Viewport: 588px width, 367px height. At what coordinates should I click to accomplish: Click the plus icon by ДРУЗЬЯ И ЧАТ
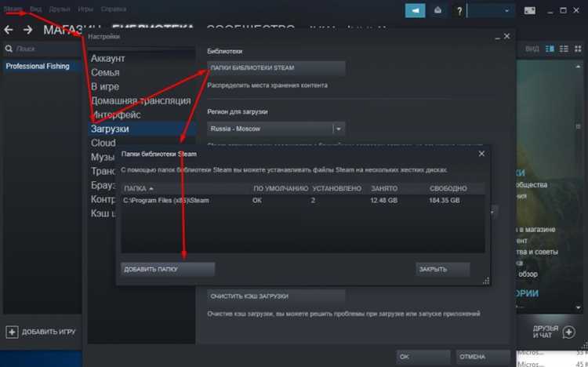[569, 332]
